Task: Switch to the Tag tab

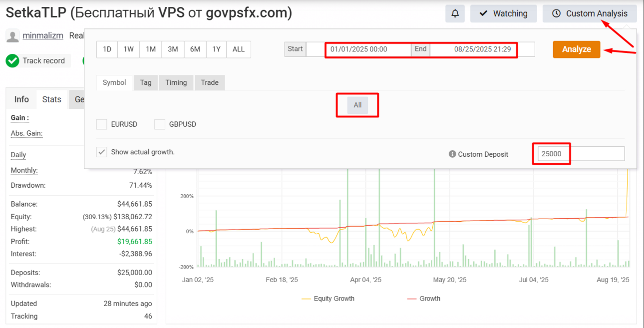Action: (x=146, y=83)
